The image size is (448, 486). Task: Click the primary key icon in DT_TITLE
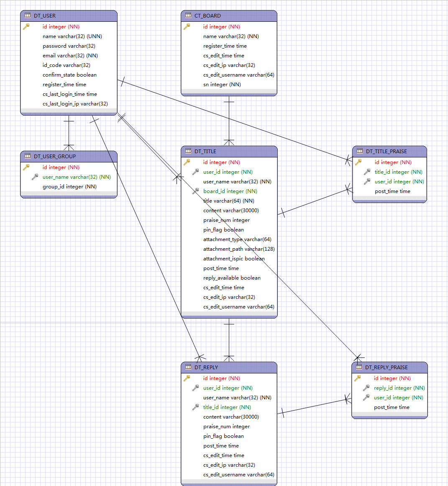pyautogui.click(x=187, y=162)
